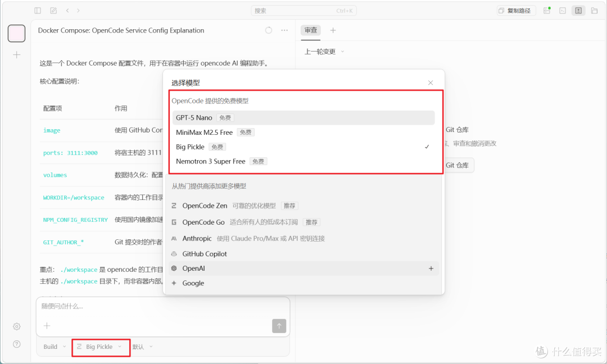Viewport: 607px width, 364px height.
Task: Open help question mark icon
Action: click(x=17, y=344)
